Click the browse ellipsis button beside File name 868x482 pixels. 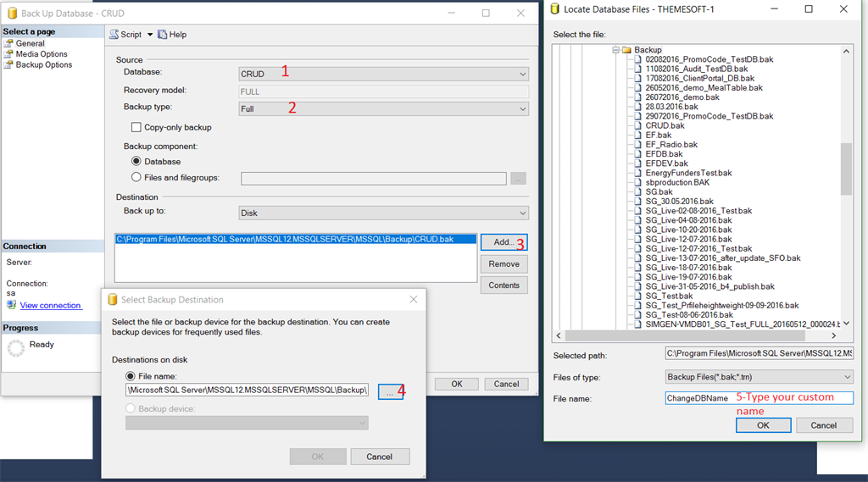click(x=390, y=391)
